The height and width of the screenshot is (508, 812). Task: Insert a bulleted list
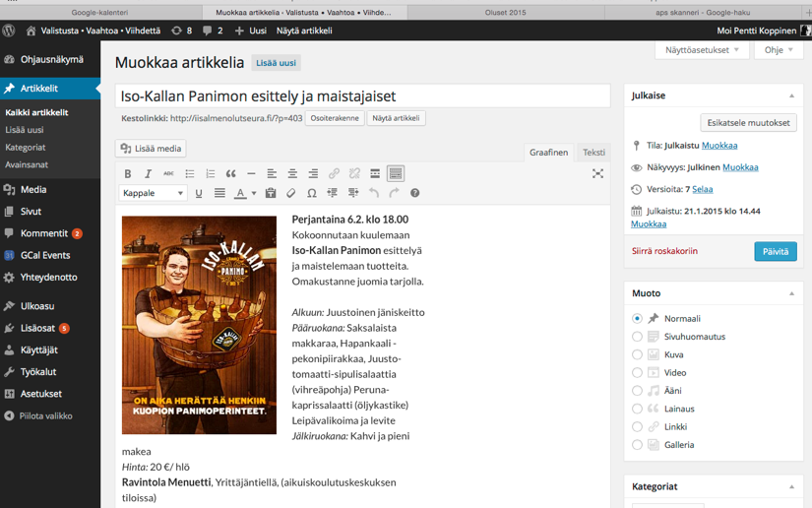(x=190, y=174)
